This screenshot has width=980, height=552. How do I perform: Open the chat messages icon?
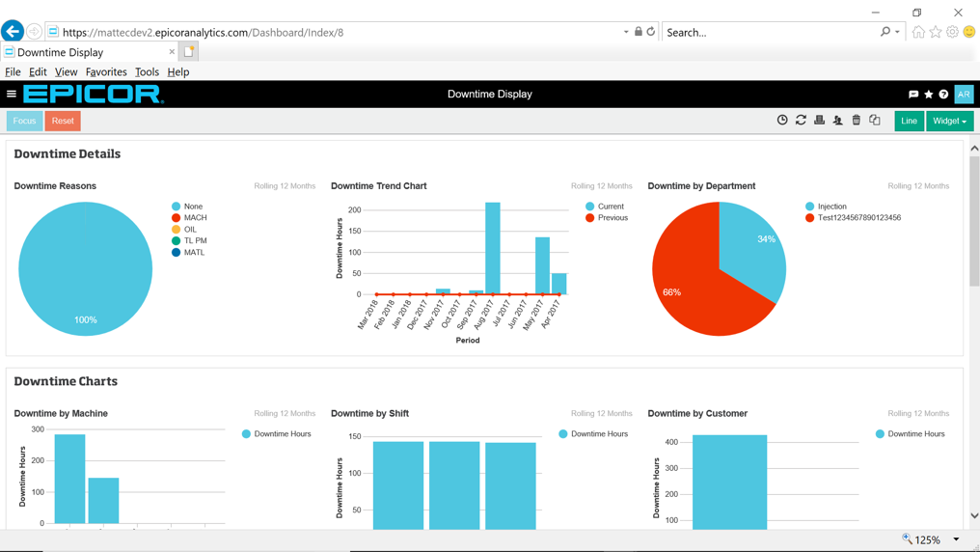913,95
